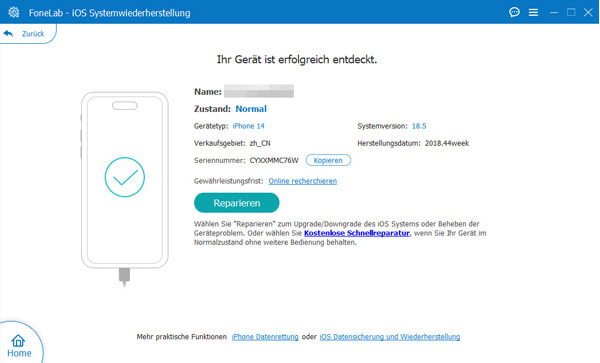
Task: Click the system version value 18.5
Action: (x=419, y=126)
